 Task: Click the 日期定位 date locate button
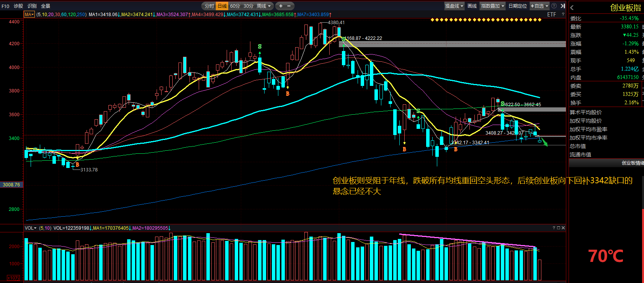(518, 6)
